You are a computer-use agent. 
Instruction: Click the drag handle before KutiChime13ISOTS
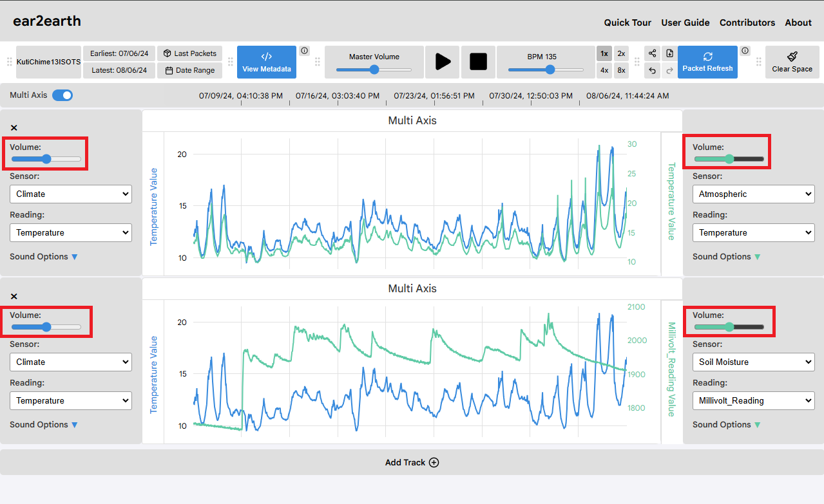10,62
